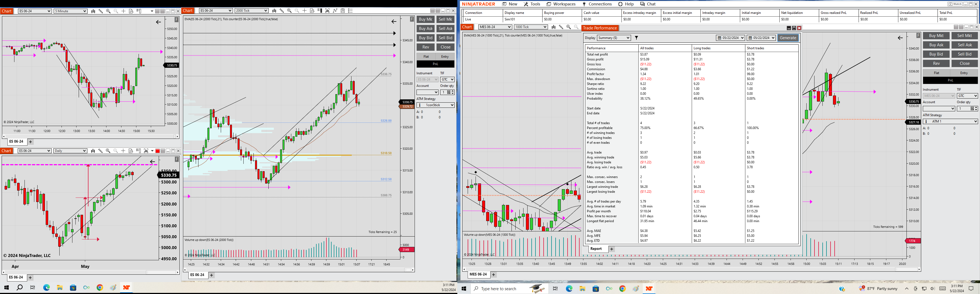Open the Help menu
Image resolution: width=980 pixels, height=294 pixels.
click(626, 4)
